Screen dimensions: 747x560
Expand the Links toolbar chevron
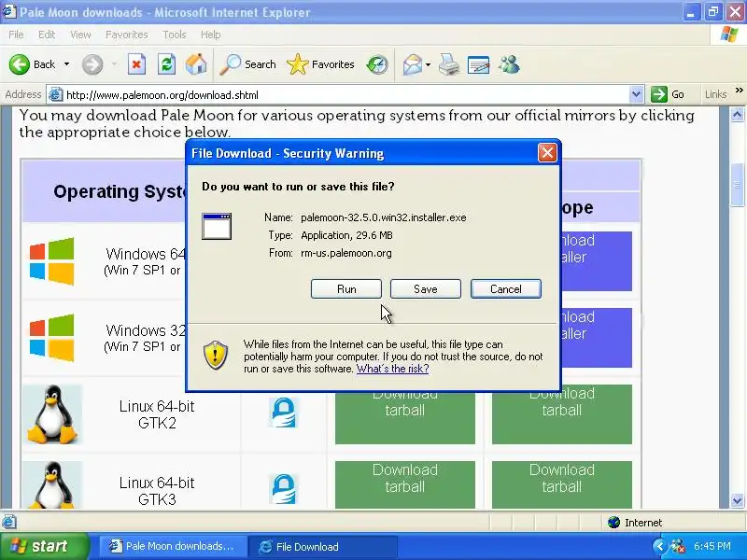(739, 91)
